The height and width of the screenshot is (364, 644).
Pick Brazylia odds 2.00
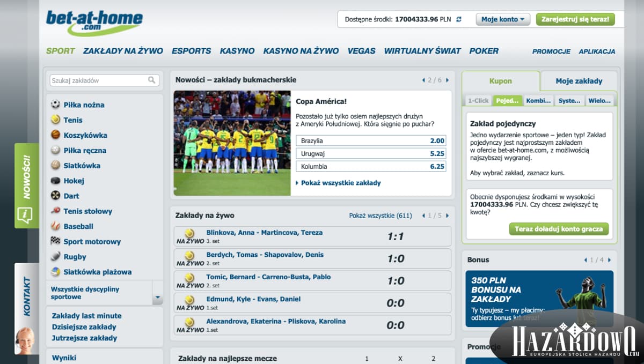tap(371, 141)
